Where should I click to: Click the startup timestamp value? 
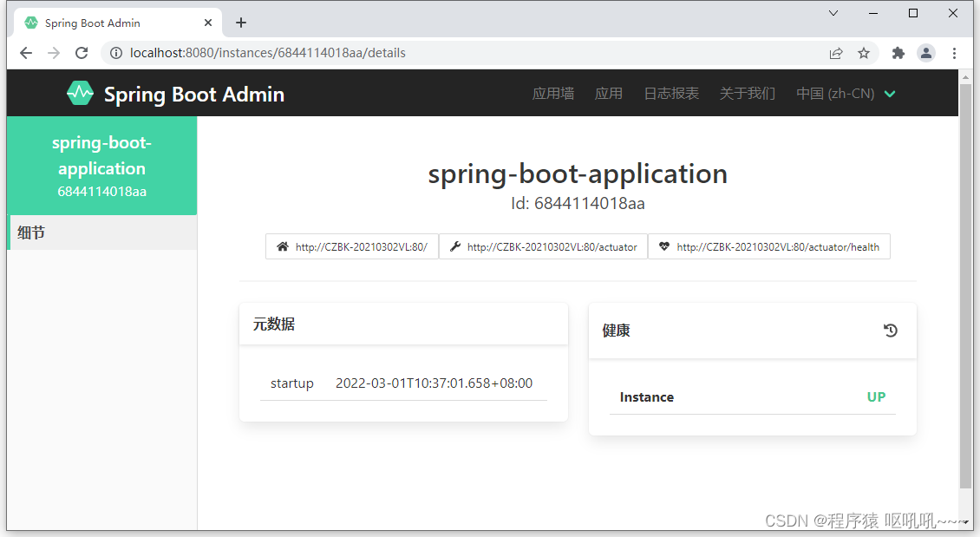tap(434, 383)
